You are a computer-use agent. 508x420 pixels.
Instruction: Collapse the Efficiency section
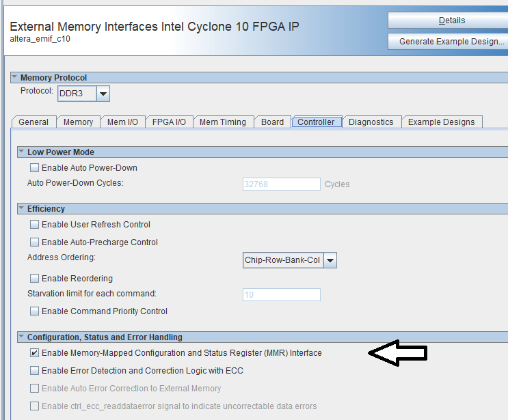tap(21, 208)
